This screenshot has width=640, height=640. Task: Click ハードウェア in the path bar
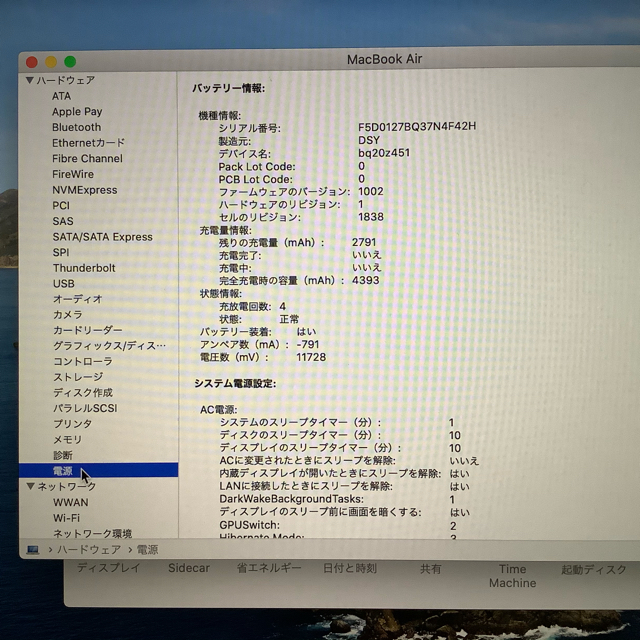point(89,550)
